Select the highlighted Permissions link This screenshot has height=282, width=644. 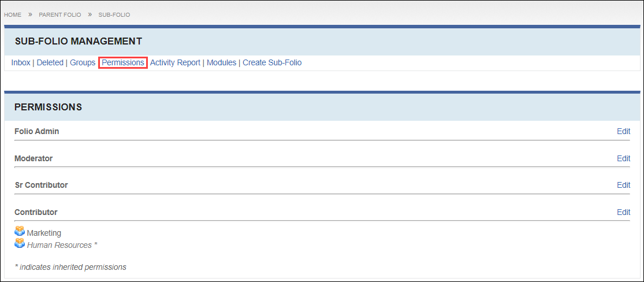coord(123,63)
